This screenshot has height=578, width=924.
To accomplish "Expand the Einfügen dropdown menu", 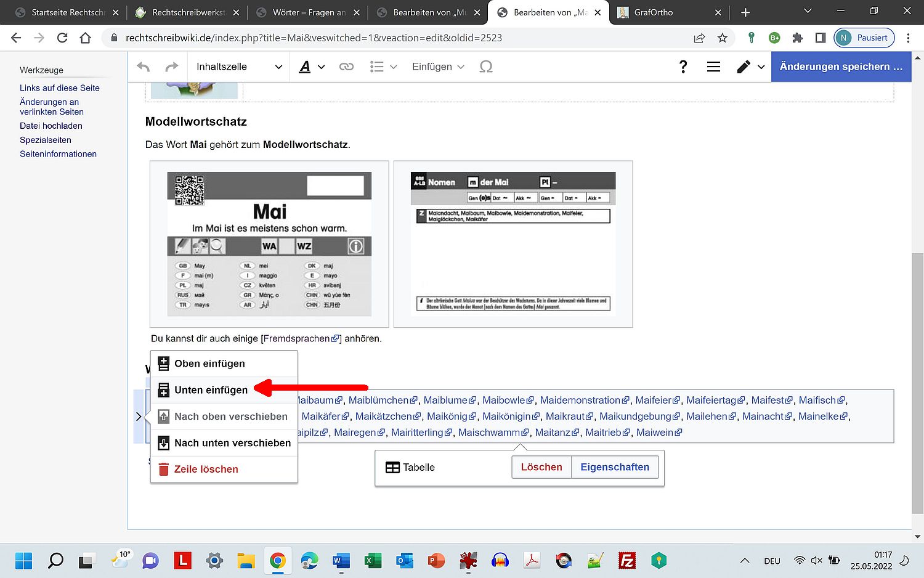I will pyautogui.click(x=438, y=67).
